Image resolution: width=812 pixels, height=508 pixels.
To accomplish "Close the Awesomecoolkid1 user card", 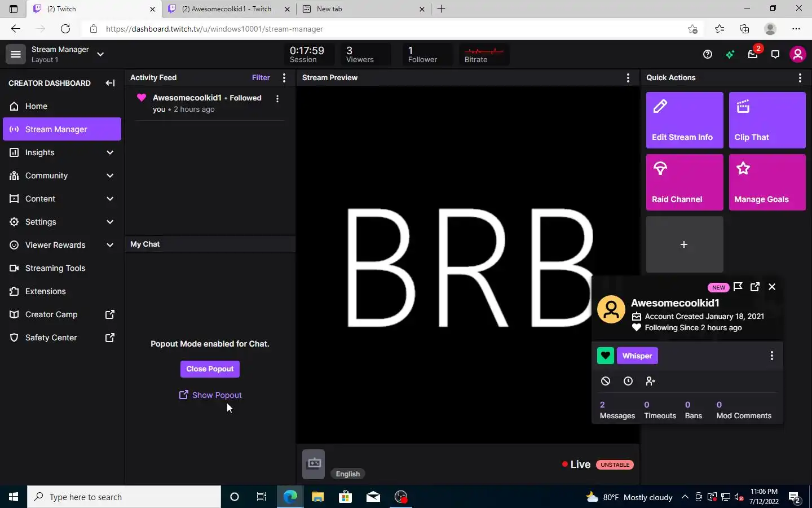I will (772, 287).
